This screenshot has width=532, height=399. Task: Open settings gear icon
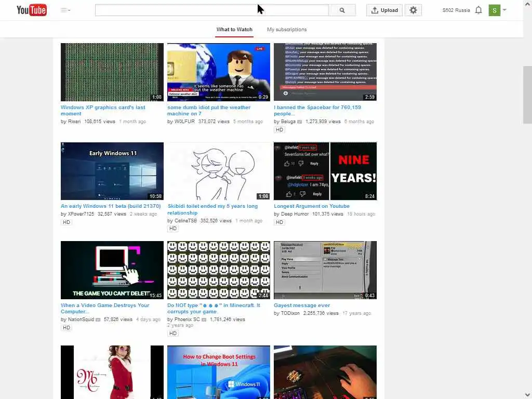click(413, 10)
